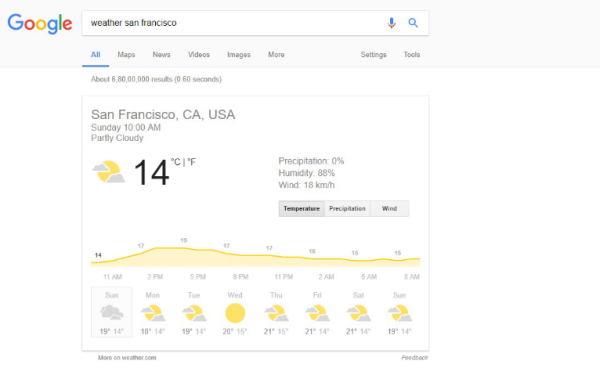Open the More search categories dropdown
The width and height of the screenshot is (600, 368).
click(x=276, y=55)
